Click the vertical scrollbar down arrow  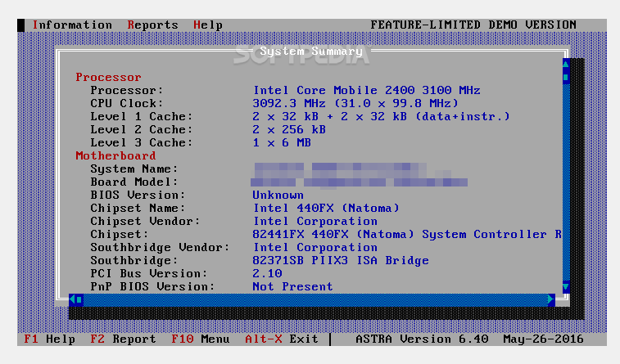click(x=566, y=286)
